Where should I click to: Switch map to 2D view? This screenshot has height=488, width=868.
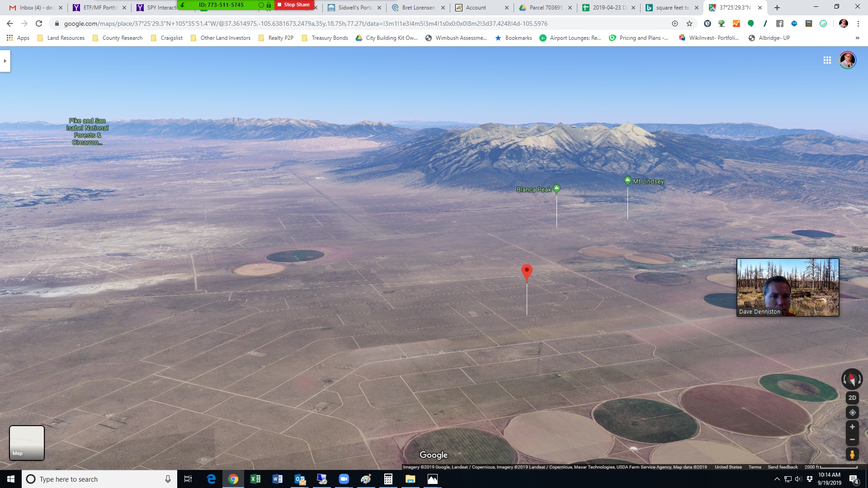tap(852, 398)
